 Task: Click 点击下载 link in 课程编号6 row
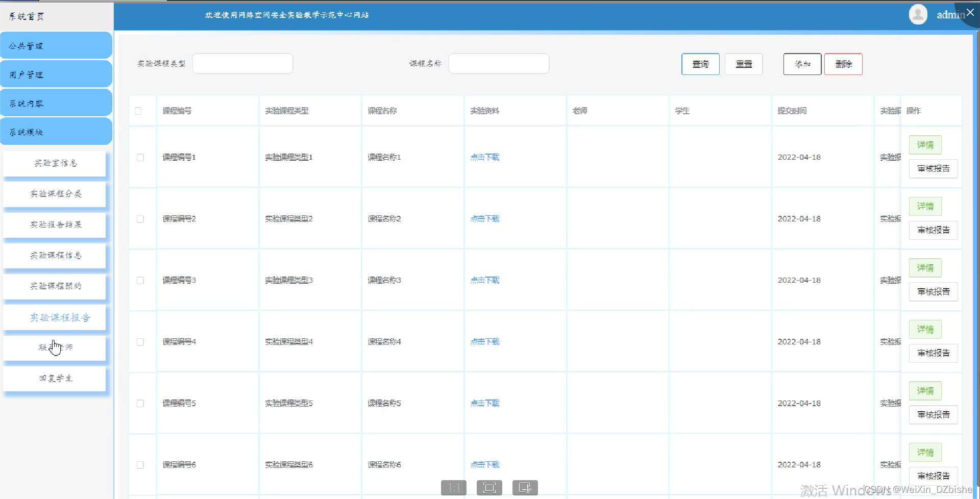pyautogui.click(x=485, y=465)
